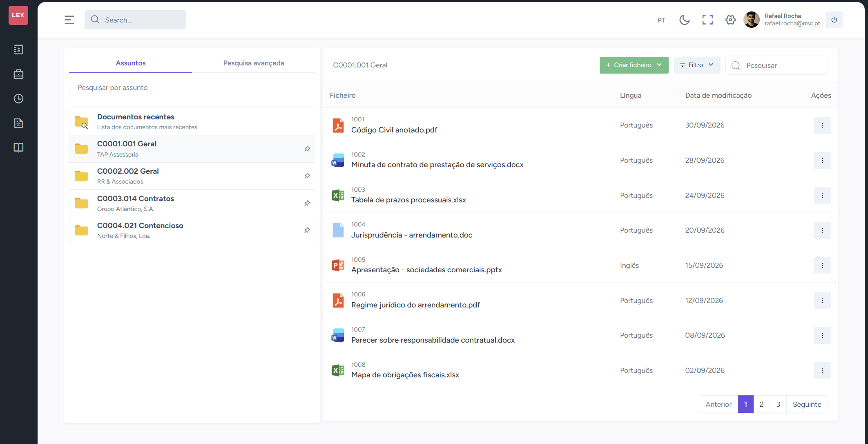Open actions menu for Apresentação - sociedades comerciais.pptx

tap(822, 265)
